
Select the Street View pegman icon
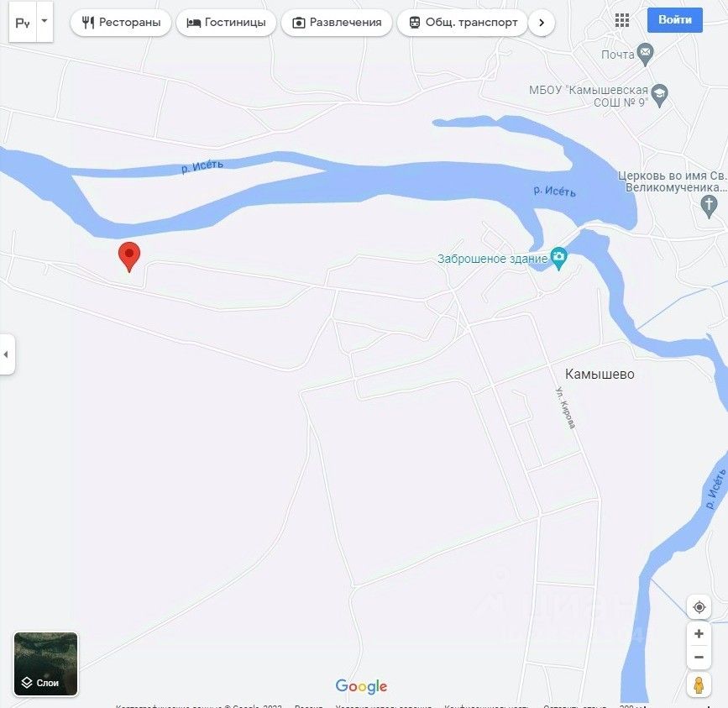pyautogui.click(x=699, y=685)
